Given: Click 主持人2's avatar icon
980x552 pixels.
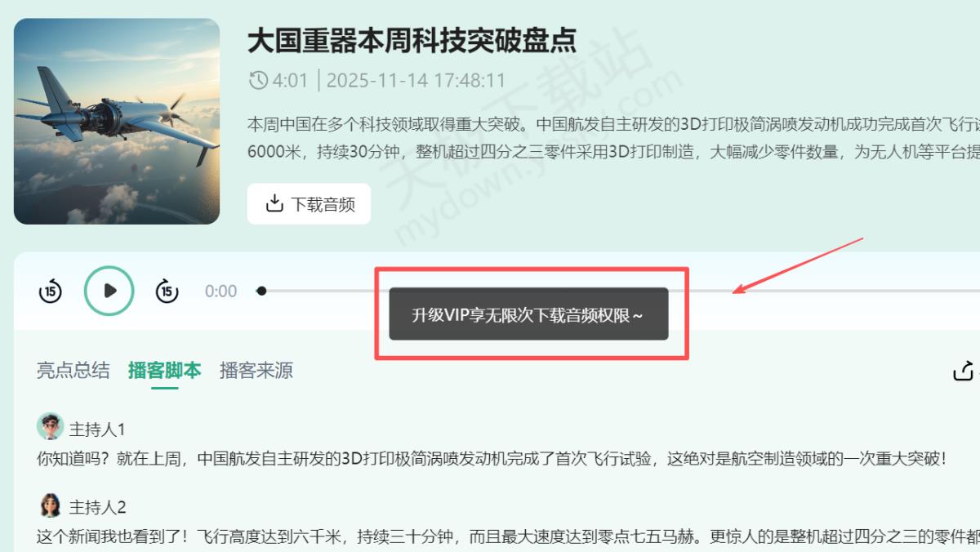Looking at the screenshot, I should [x=50, y=505].
